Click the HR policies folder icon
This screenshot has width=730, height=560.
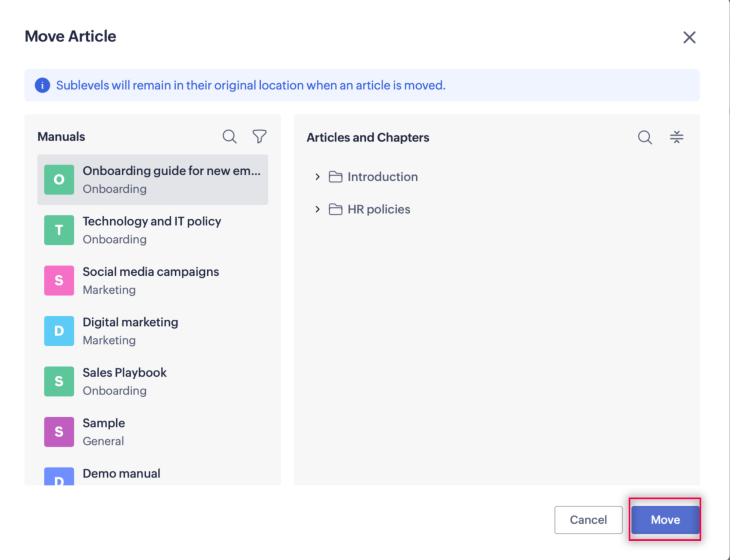tap(336, 209)
